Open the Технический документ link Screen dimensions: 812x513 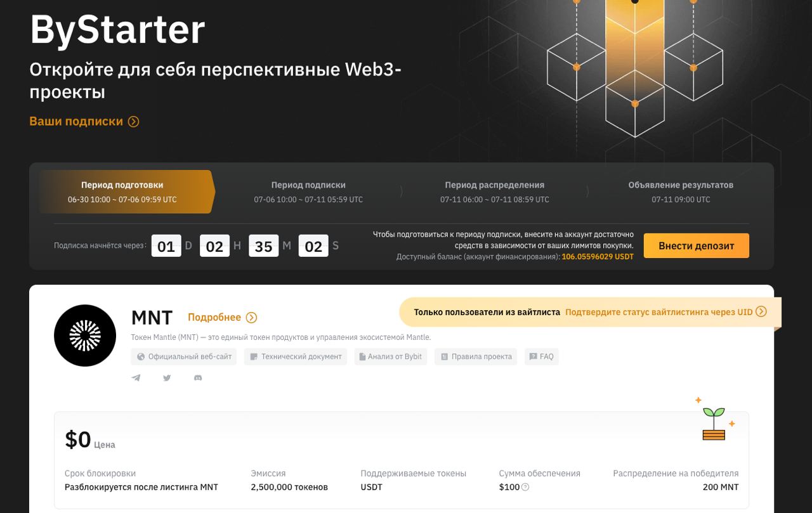click(x=295, y=356)
